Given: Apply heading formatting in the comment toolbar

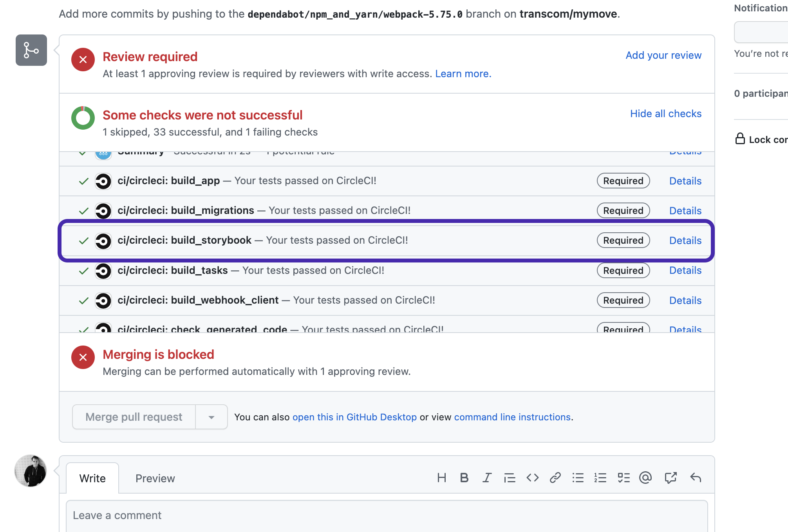Looking at the screenshot, I should coord(442,478).
